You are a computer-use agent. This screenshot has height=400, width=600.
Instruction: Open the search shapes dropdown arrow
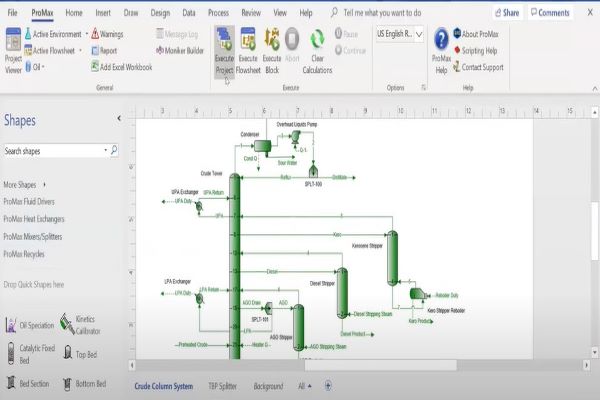coord(106,150)
